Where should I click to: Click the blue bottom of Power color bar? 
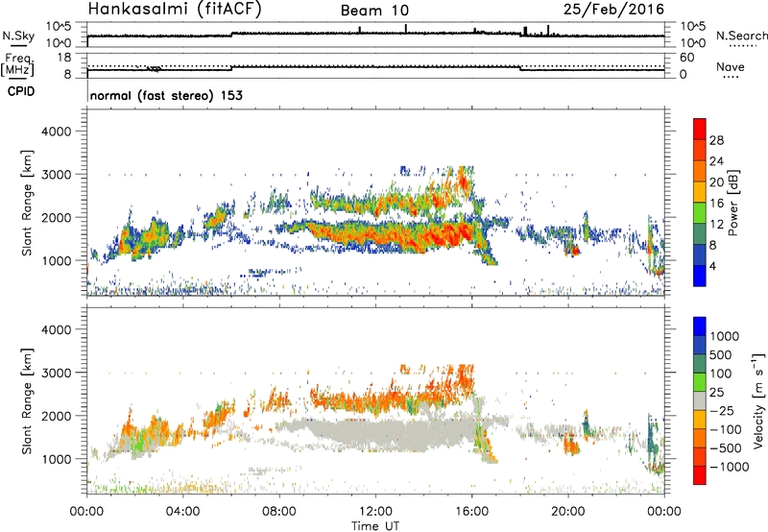700,277
